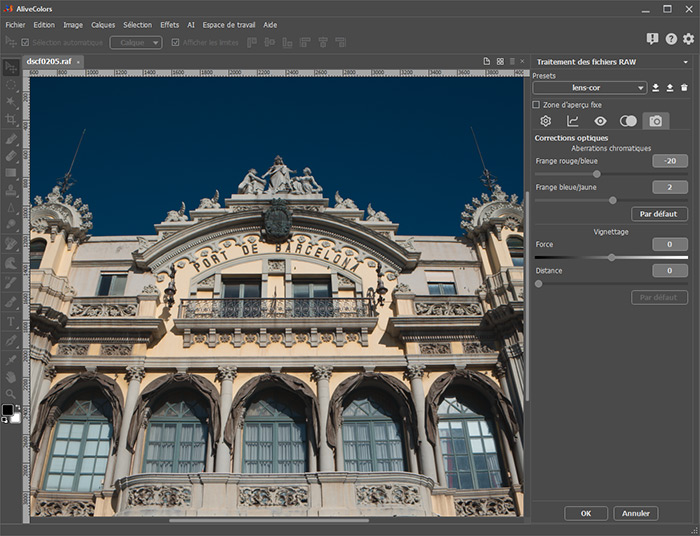Open the Calque dropdown in options bar

pyautogui.click(x=136, y=42)
